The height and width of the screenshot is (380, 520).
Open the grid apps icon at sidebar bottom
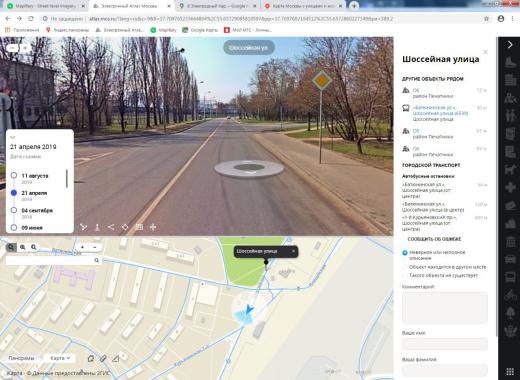click(510, 372)
